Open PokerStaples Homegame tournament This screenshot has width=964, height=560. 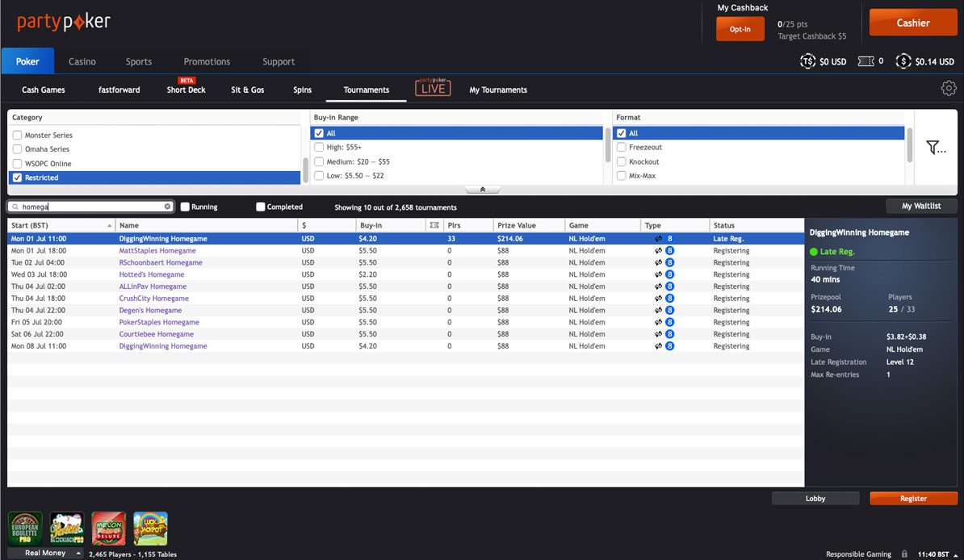(x=159, y=322)
